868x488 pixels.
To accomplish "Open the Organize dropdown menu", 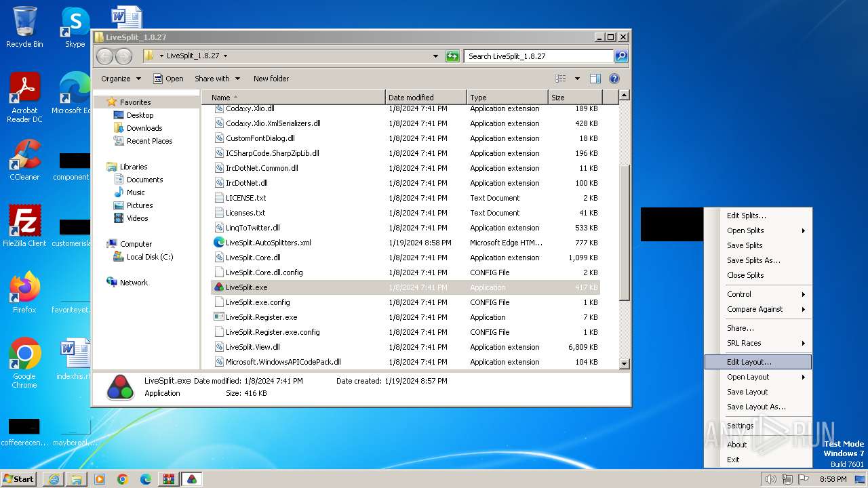I will coord(121,79).
